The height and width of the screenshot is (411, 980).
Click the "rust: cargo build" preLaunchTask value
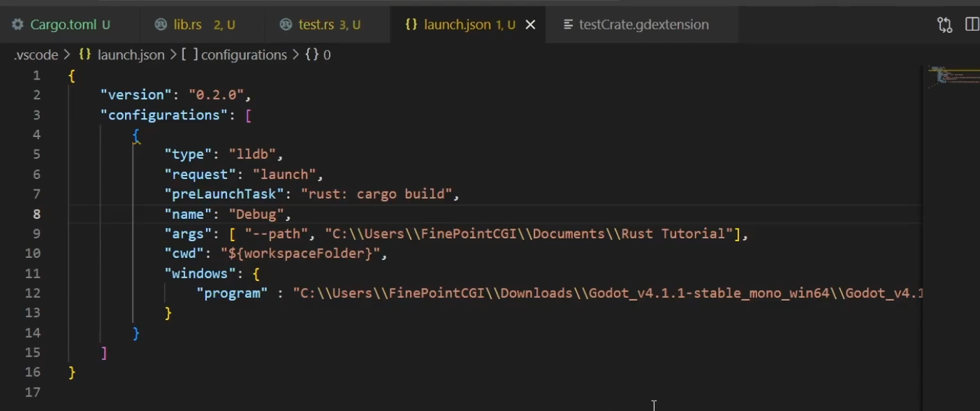376,194
